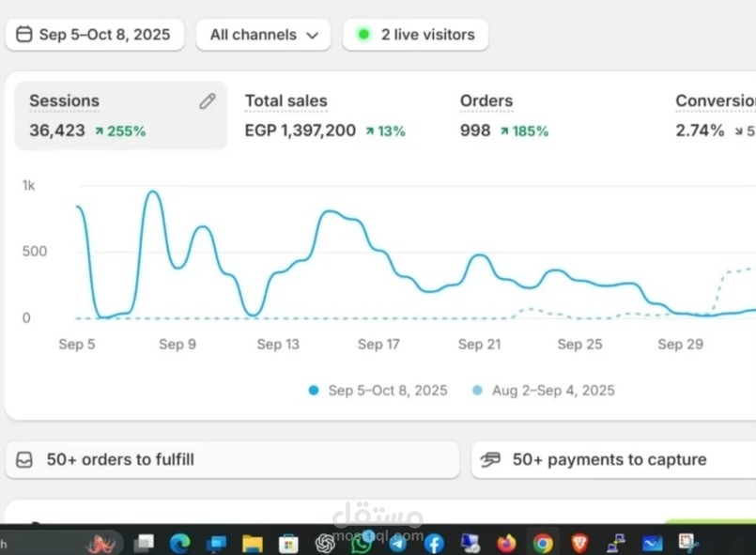
Task: Open 50+ orders to fulfill
Action: point(232,460)
